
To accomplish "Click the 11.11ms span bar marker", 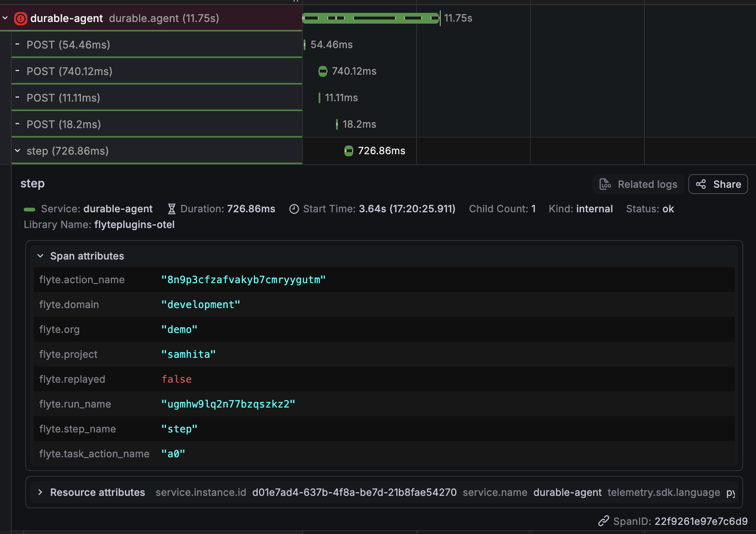I will [x=319, y=98].
